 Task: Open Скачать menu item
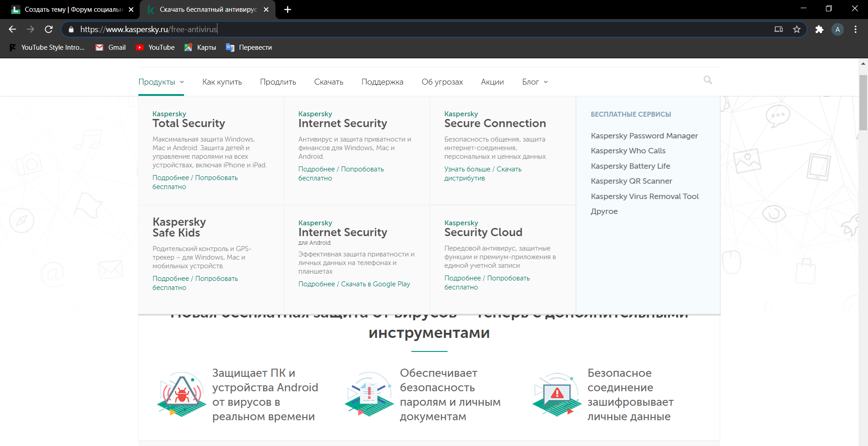329,82
